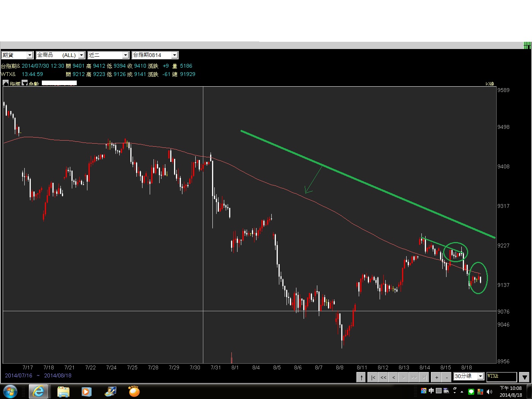Click the white text box beside 參數
The width and height of the screenshot is (532, 399).
[59, 83]
